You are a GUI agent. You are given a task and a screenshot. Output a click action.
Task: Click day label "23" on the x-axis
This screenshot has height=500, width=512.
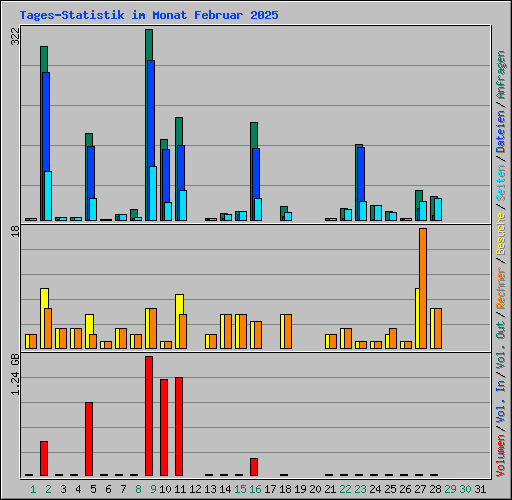click(360, 489)
